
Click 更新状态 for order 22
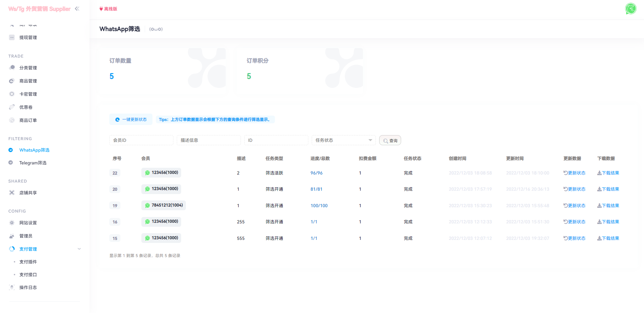pos(574,173)
